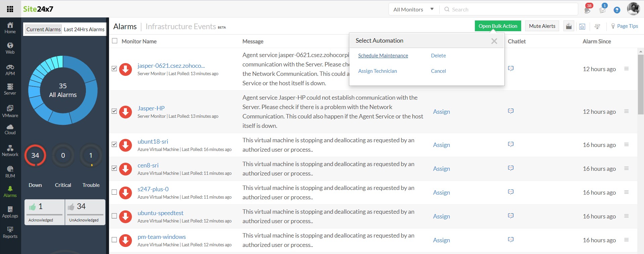Go to Home in the sidebar

(10, 28)
